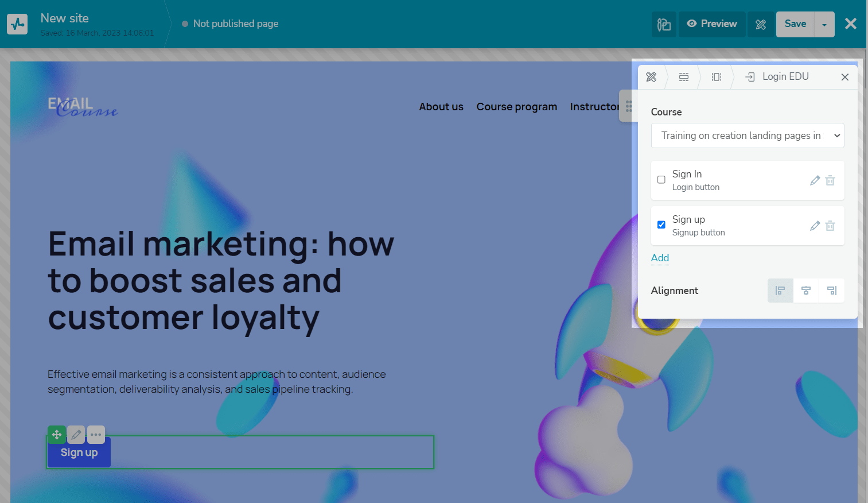Delete the Sign In button entry
This screenshot has height=503, width=868.
point(830,180)
